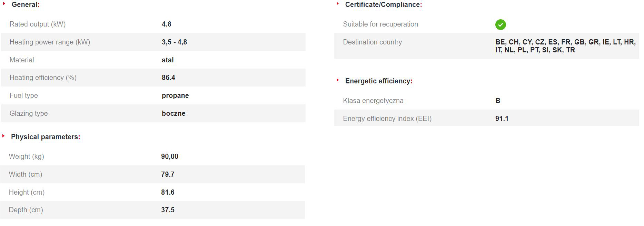Image resolution: width=644 pixels, height=226 pixels.
Task: Click the General section heading
Action: (26, 4)
